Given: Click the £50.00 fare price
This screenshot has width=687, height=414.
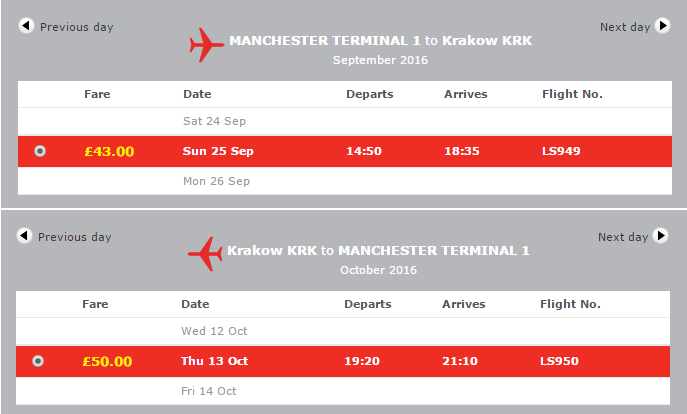Looking at the screenshot, I should (x=107, y=361).
